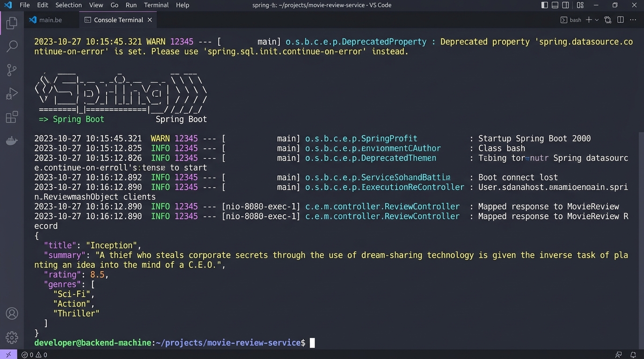Add a new terminal with the plus icon
Viewport: 644px width, 359px height.
(x=589, y=20)
